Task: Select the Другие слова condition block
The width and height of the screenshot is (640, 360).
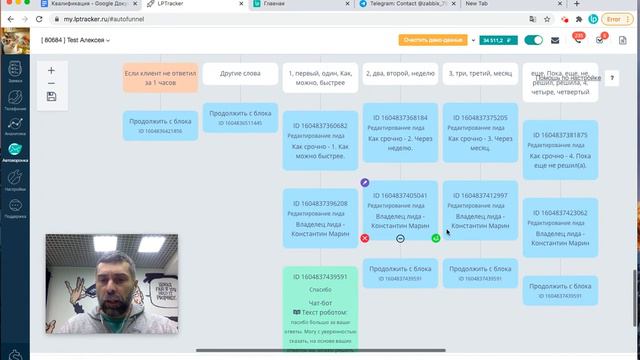Action: pyautogui.click(x=240, y=73)
